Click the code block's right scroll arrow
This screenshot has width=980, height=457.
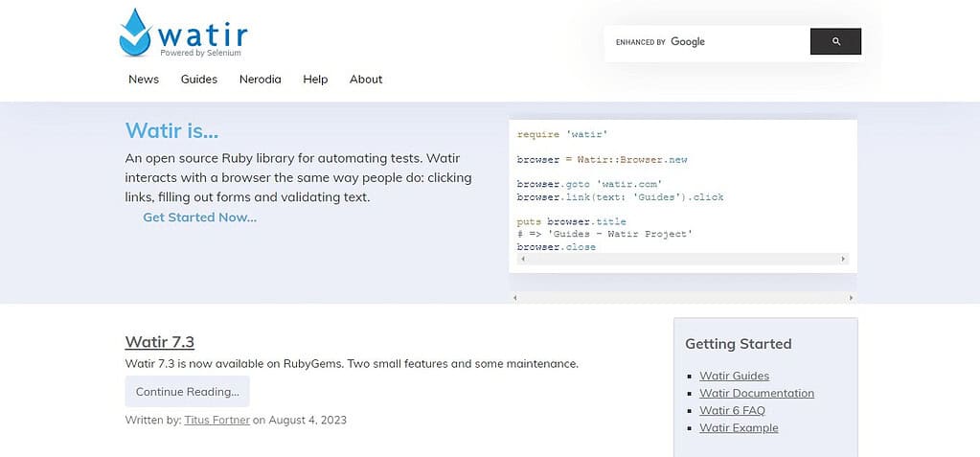pyautogui.click(x=842, y=259)
